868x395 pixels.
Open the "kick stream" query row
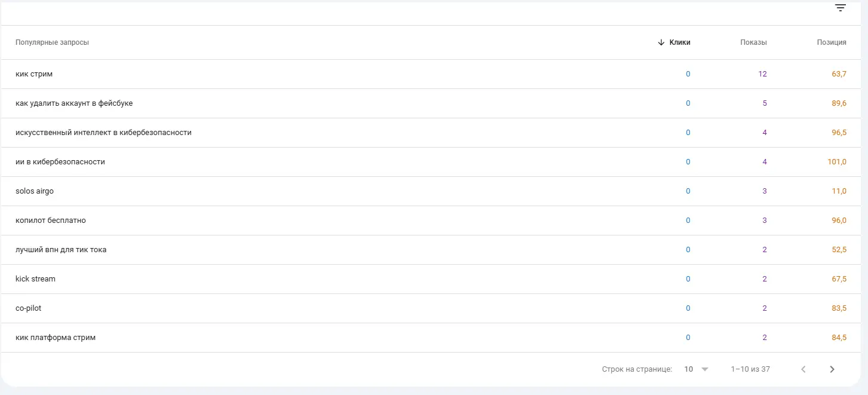click(35, 279)
